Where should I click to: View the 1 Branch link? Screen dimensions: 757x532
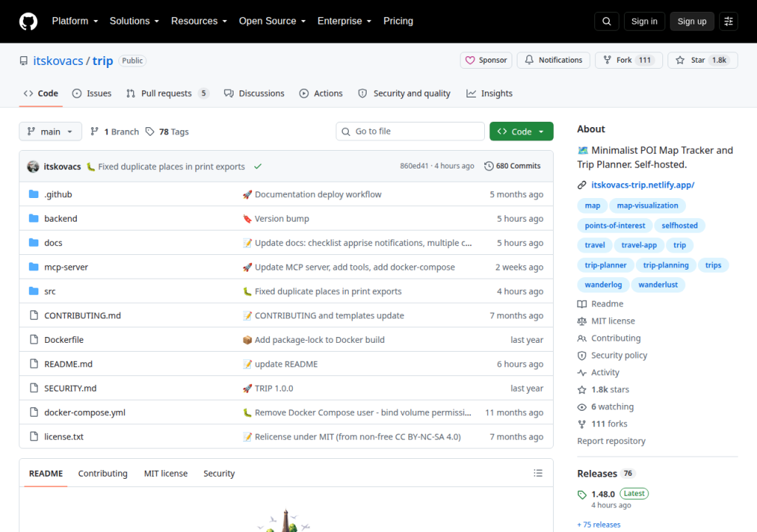[x=115, y=132]
